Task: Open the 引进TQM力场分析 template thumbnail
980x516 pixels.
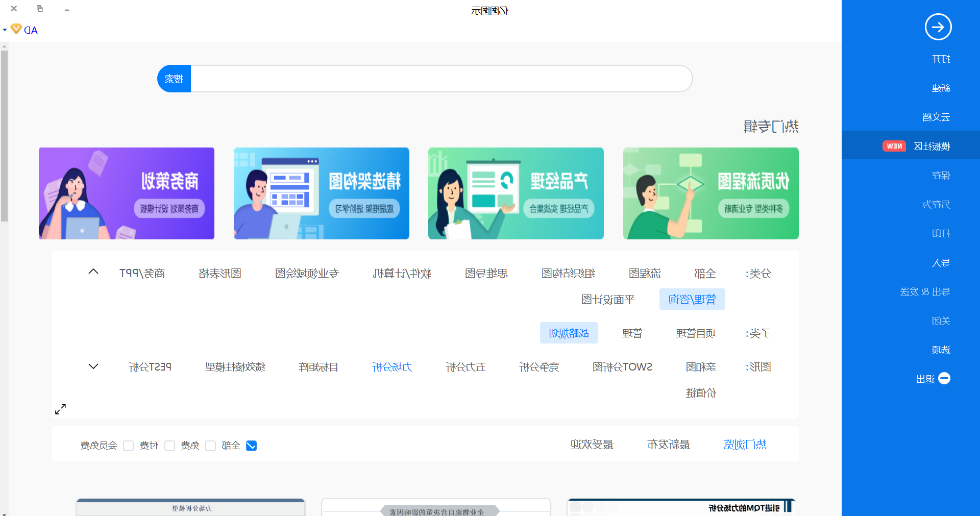Action: [681, 507]
